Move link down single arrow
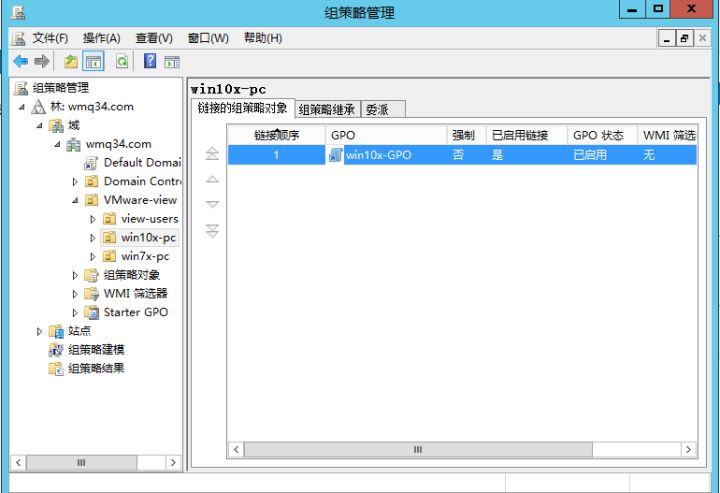 (x=212, y=204)
